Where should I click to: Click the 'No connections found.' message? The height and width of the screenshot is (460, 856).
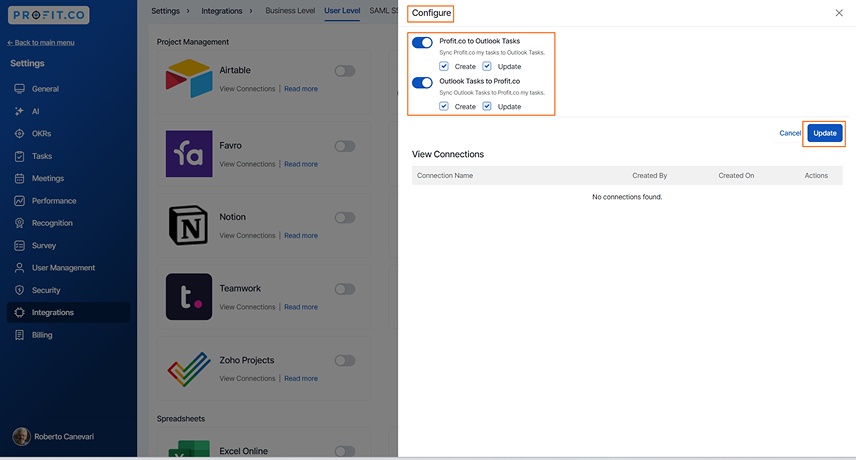coord(627,197)
